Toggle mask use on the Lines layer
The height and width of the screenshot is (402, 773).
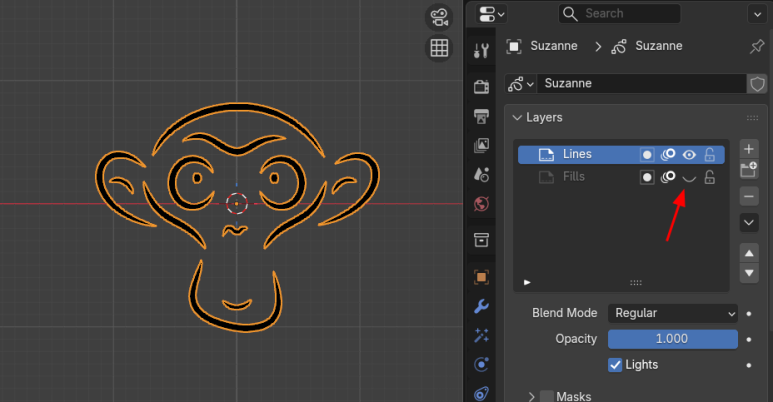point(647,155)
